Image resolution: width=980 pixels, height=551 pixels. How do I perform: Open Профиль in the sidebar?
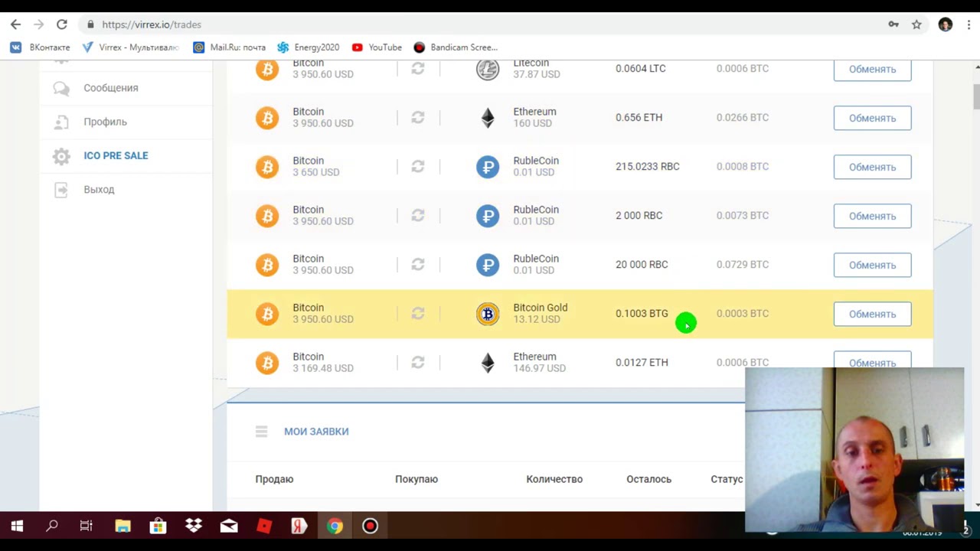click(105, 122)
